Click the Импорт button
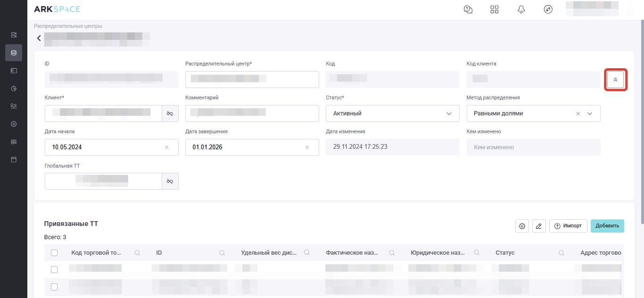 click(568, 226)
